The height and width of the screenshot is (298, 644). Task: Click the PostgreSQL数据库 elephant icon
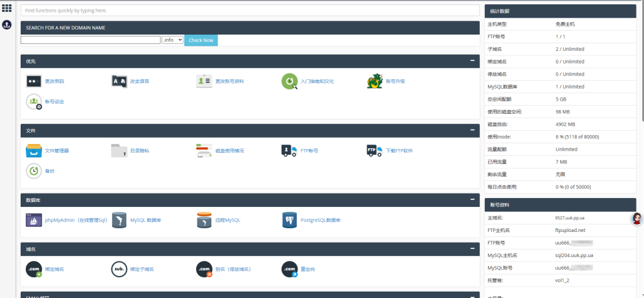(289, 220)
